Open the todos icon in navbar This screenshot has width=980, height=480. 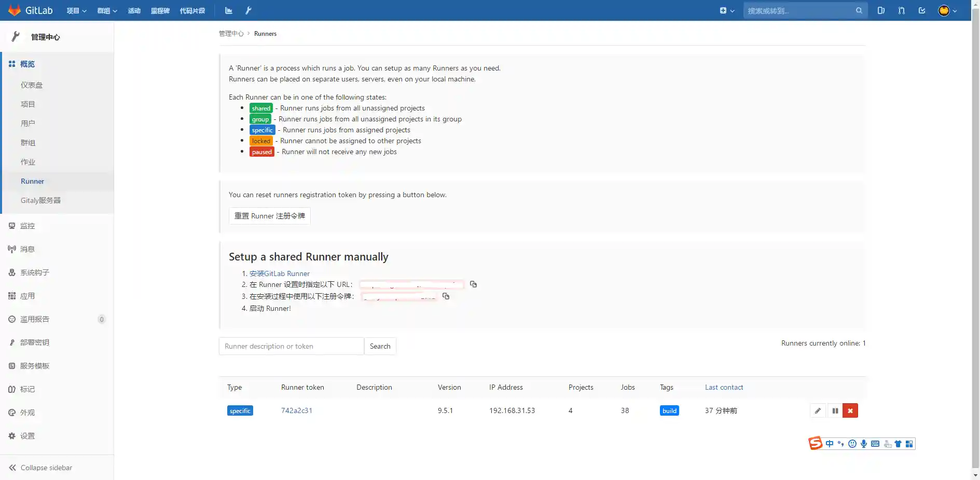click(922, 10)
